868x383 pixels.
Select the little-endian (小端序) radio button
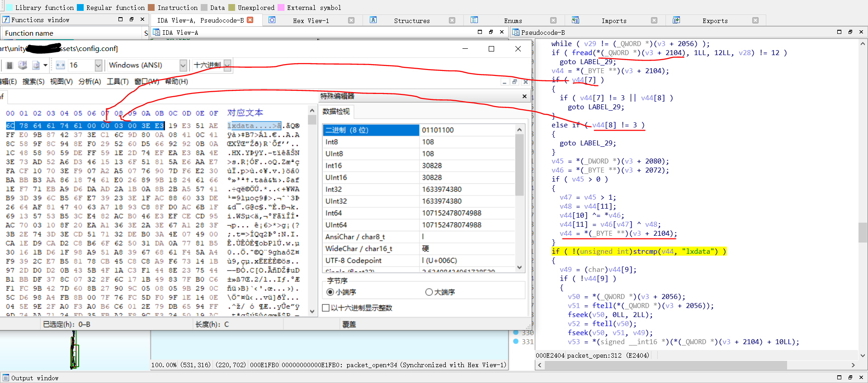pyautogui.click(x=330, y=292)
